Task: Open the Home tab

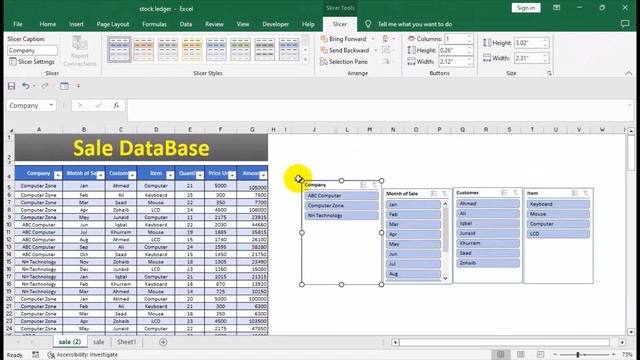Action: click(47, 24)
